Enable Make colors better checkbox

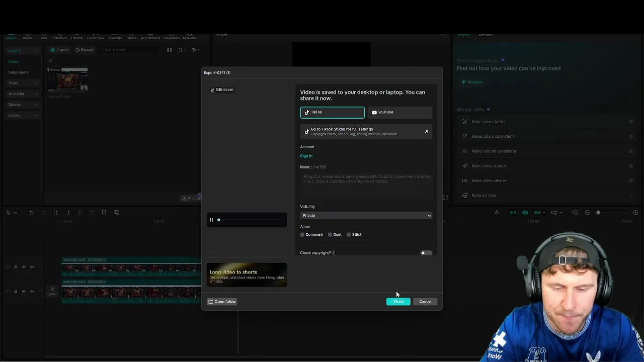(631, 122)
